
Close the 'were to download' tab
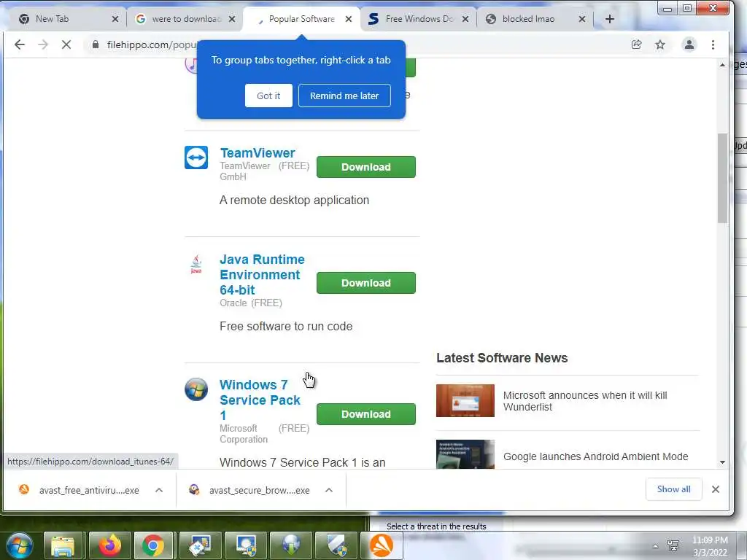coord(231,19)
